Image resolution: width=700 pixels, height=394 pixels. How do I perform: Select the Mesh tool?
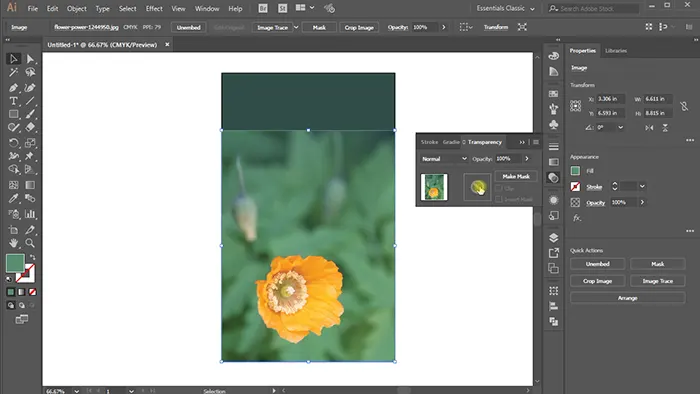pos(13,185)
